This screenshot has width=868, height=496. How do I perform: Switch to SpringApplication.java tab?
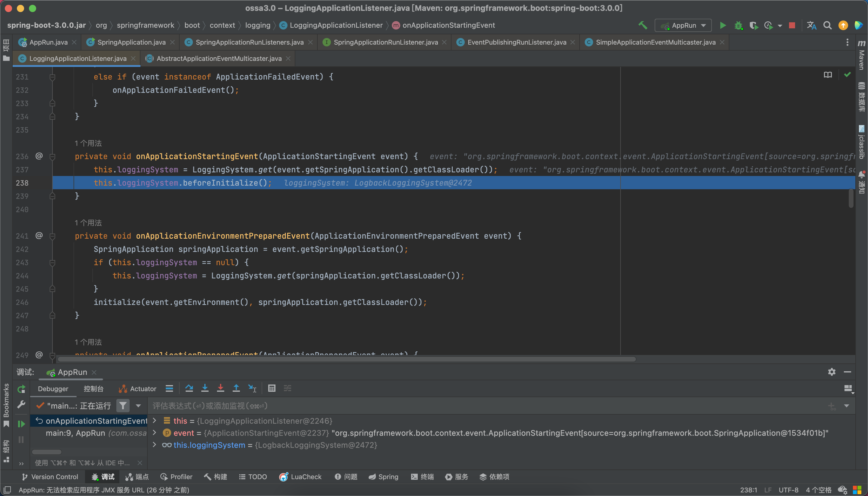pyautogui.click(x=131, y=42)
